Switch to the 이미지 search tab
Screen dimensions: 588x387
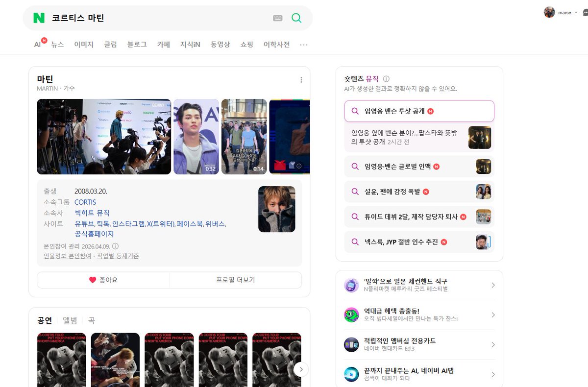coord(84,45)
